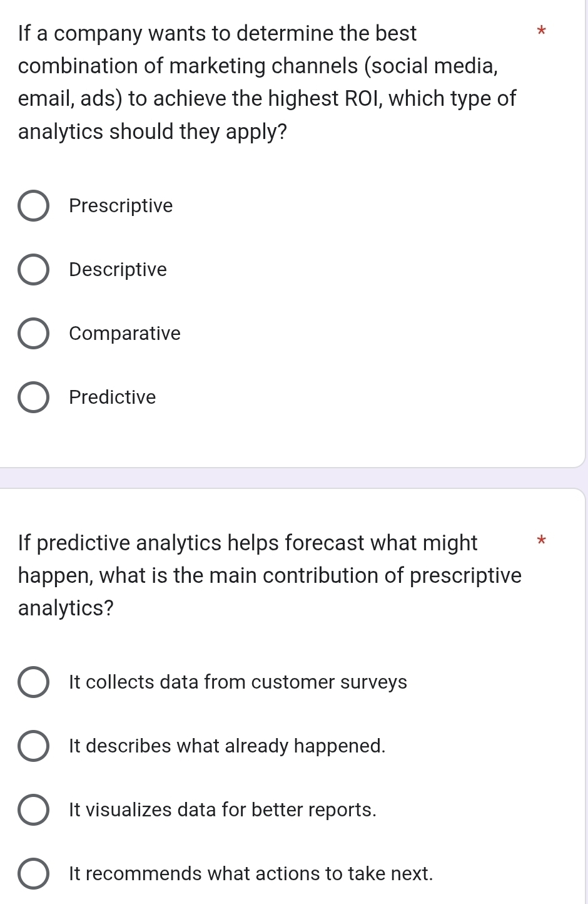Select the Descriptive radio button

pos(33,270)
